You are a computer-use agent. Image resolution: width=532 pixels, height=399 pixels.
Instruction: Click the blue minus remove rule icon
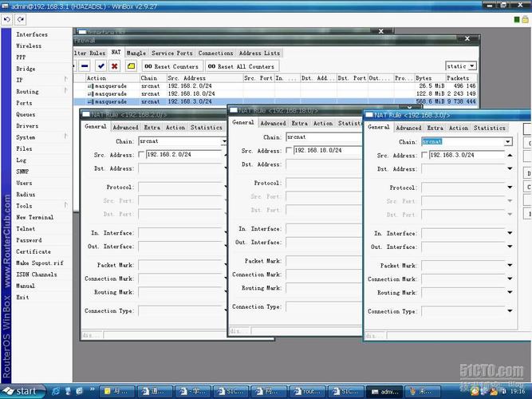pos(85,66)
